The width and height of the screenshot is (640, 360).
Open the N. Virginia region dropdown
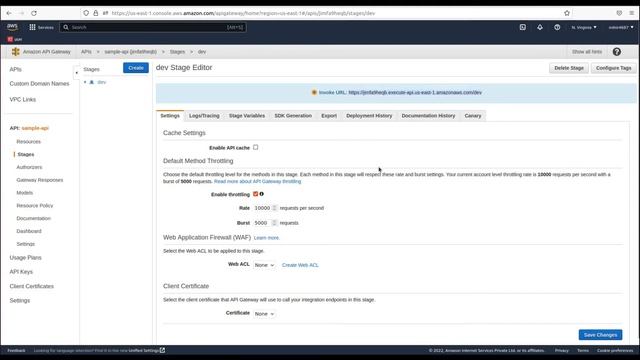coord(584,27)
